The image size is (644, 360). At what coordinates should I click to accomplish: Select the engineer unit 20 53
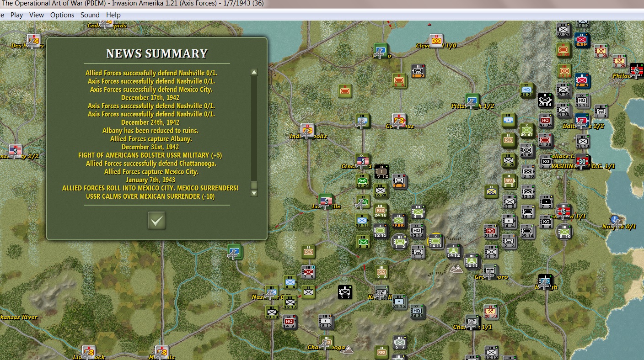(x=491, y=312)
